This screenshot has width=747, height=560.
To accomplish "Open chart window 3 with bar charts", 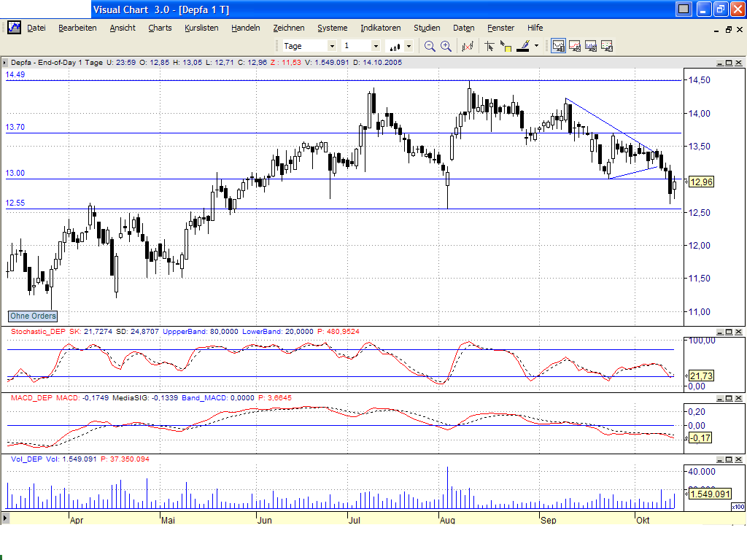I will (592, 45).
